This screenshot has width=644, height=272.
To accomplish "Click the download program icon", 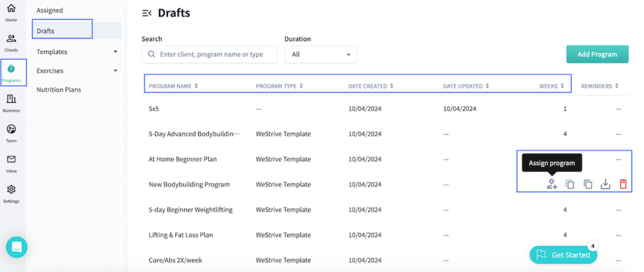I will pos(606,184).
